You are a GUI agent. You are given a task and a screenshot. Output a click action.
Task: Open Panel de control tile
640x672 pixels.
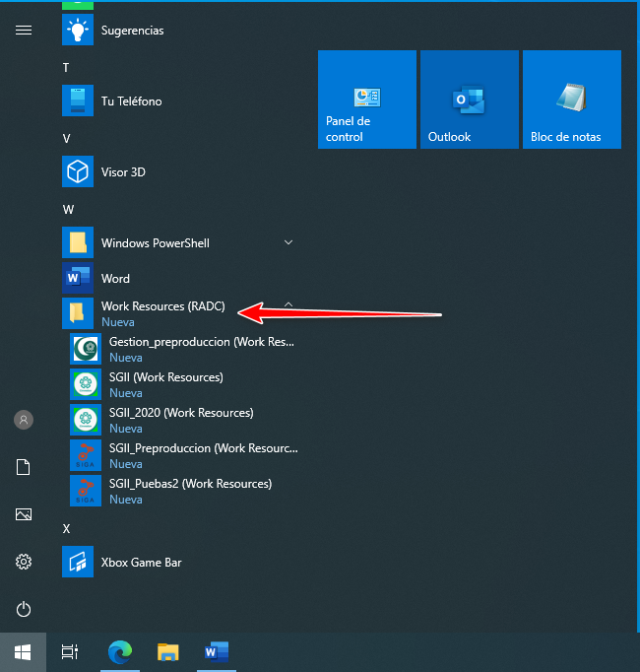pyautogui.click(x=367, y=100)
